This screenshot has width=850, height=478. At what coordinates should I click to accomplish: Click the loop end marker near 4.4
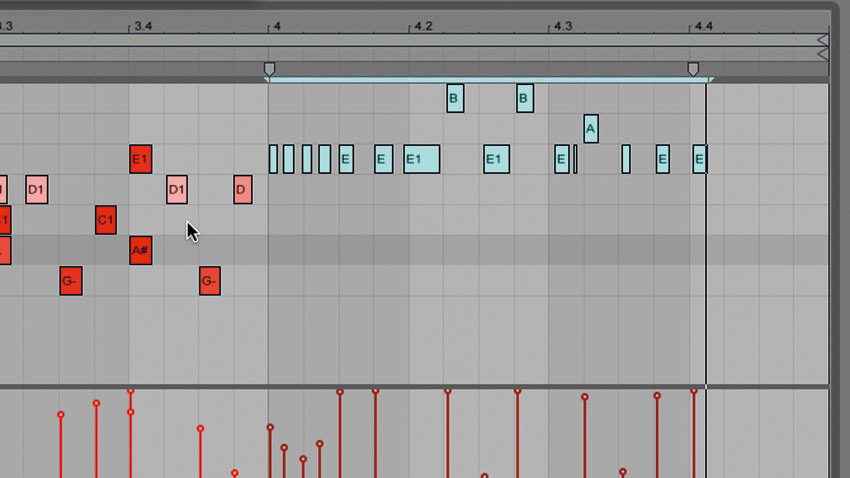tap(693, 69)
